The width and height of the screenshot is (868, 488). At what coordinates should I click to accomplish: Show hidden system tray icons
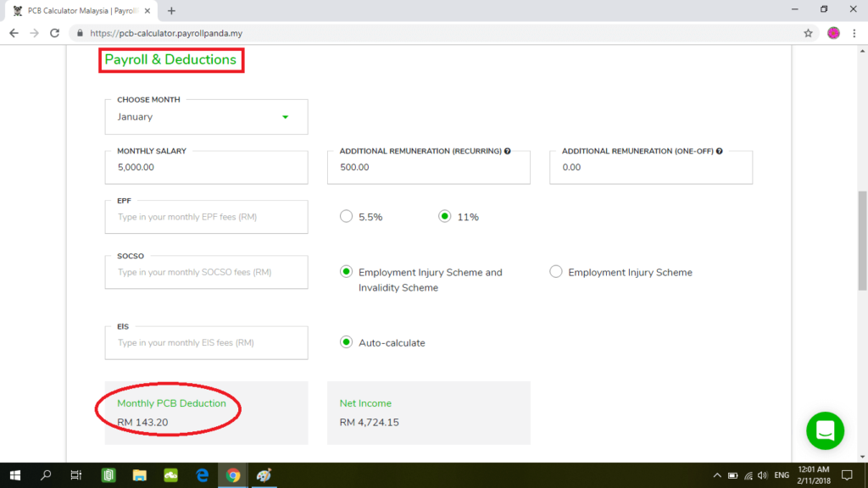click(717, 475)
